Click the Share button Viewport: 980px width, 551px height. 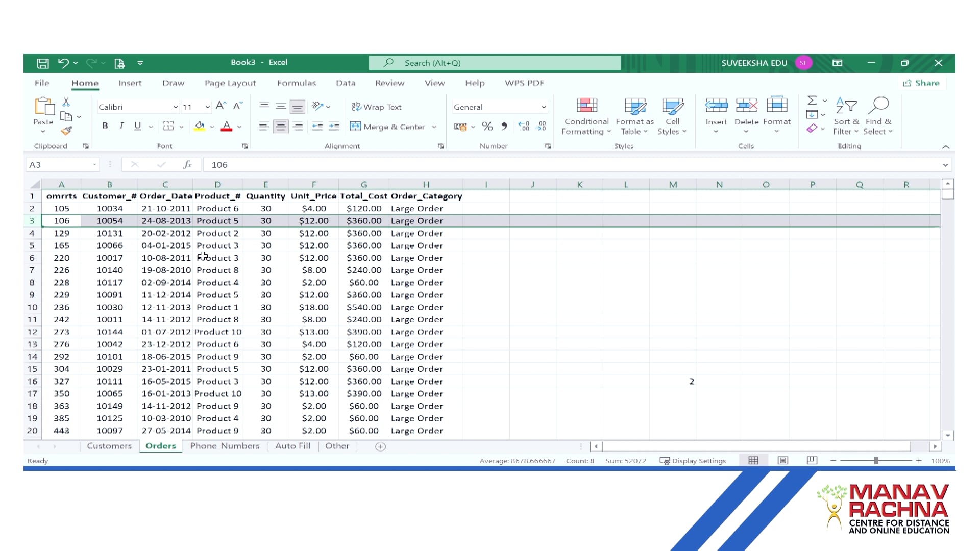[x=921, y=83]
